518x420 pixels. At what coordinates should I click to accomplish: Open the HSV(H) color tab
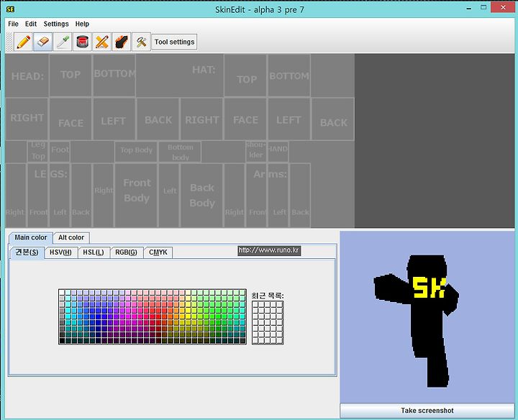pyautogui.click(x=60, y=252)
